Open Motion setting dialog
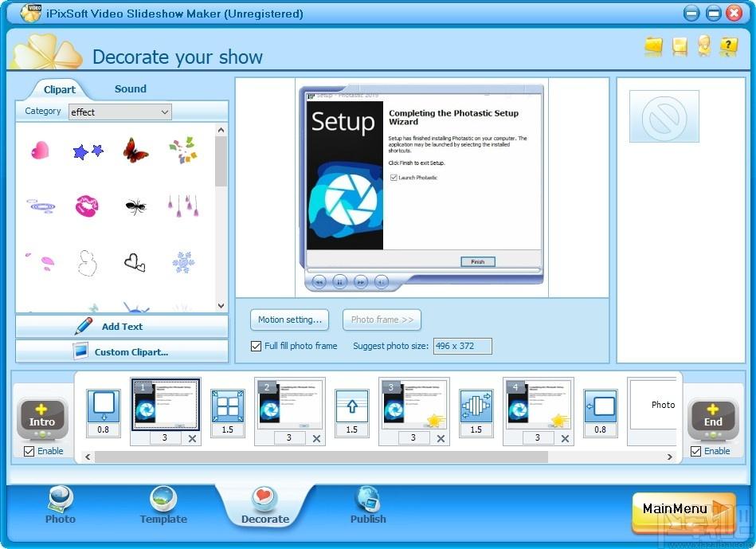Viewport: 756px width, 549px height. tap(289, 320)
